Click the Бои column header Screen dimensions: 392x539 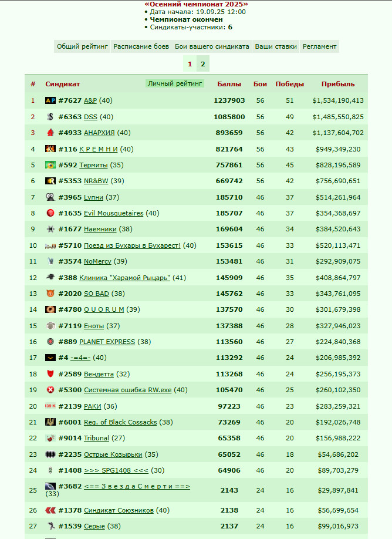click(x=260, y=84)
